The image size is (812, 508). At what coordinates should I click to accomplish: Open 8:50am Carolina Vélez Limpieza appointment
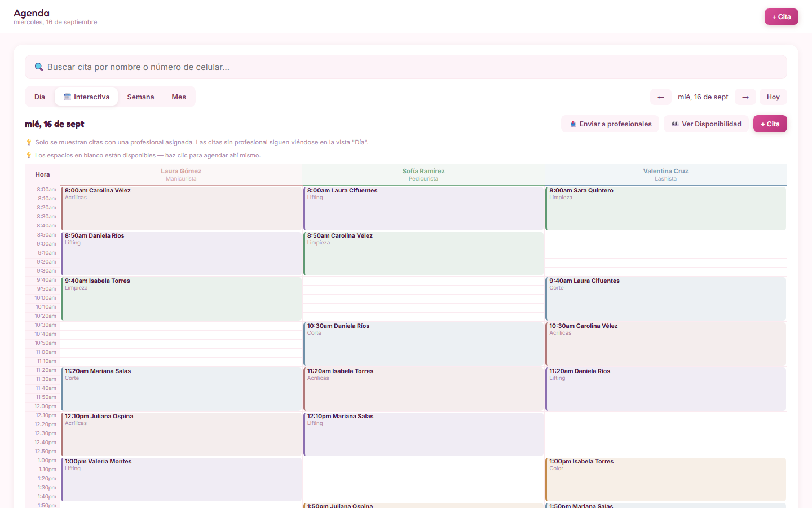coord(423,253)
